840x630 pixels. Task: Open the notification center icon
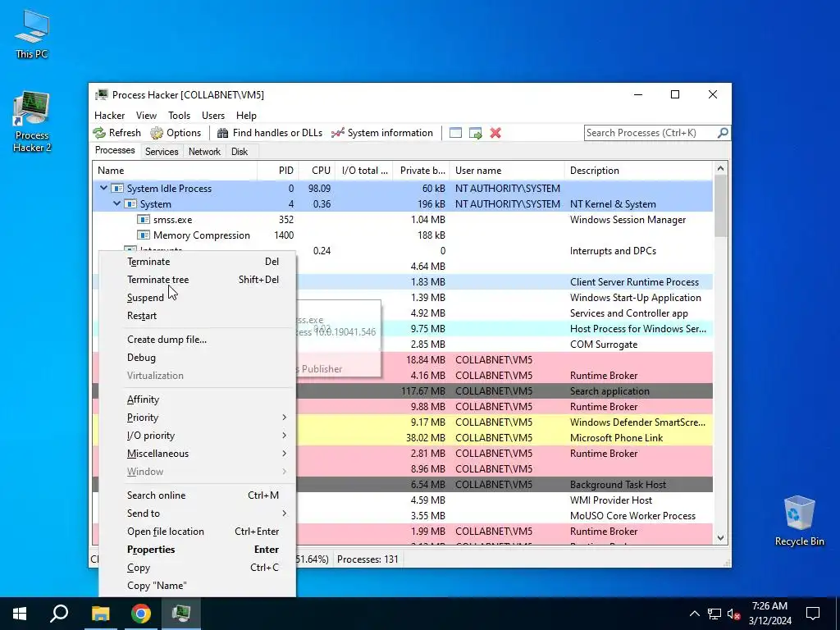tap(813, 614)
